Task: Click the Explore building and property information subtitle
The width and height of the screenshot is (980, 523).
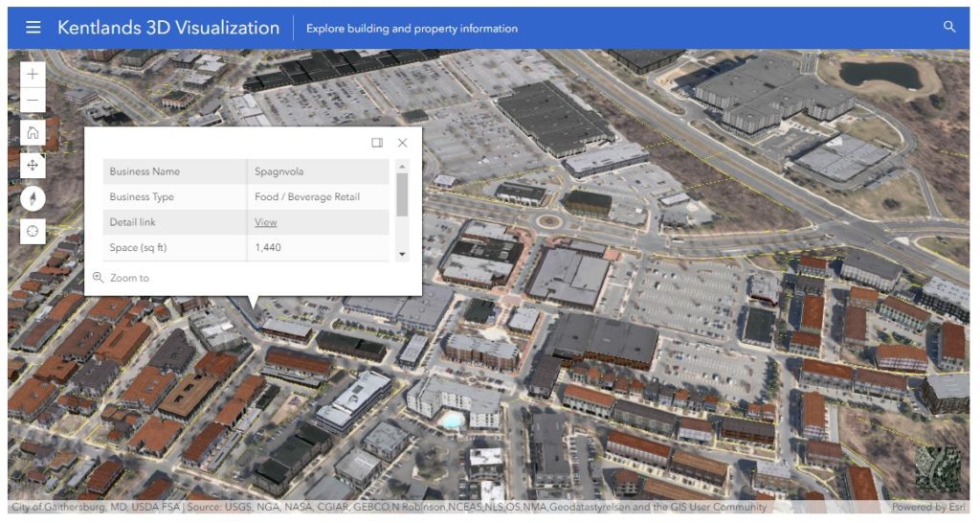Action: (412, 28)
